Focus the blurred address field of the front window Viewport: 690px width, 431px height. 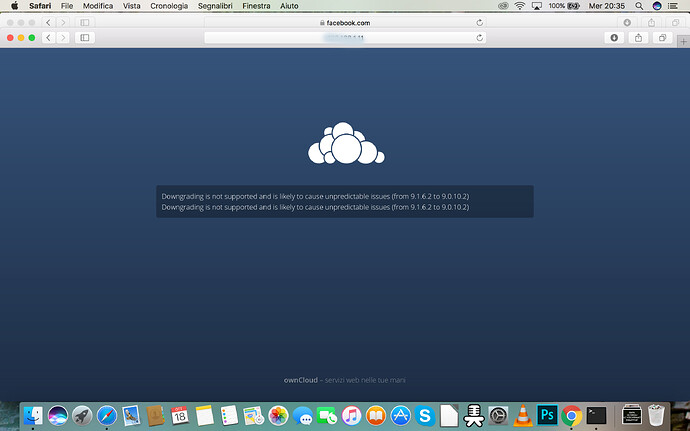coord(345,38)
